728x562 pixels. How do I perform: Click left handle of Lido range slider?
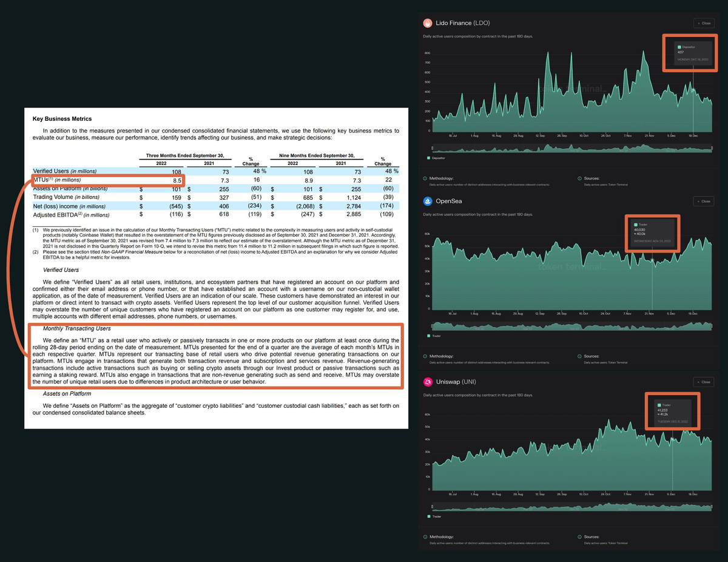pos(432,148)
